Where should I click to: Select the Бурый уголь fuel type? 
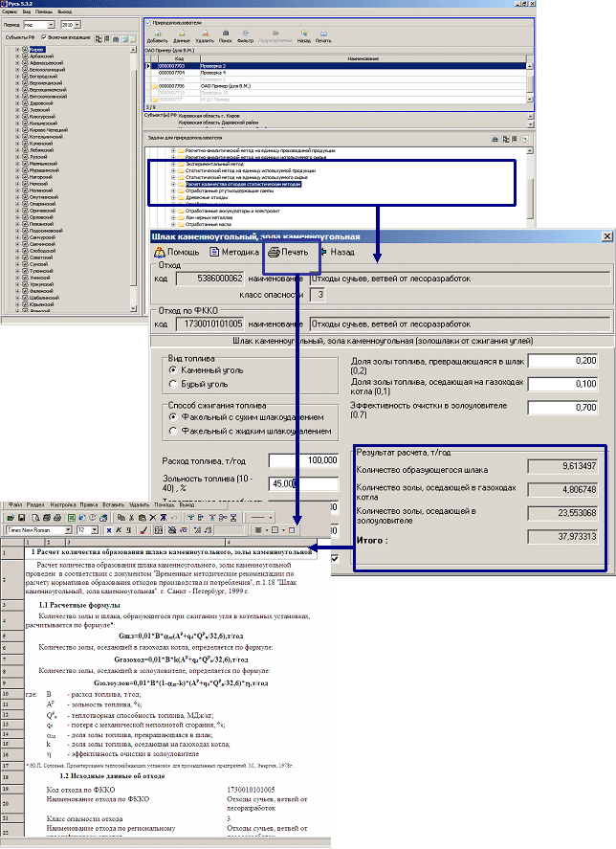point(173,384)
